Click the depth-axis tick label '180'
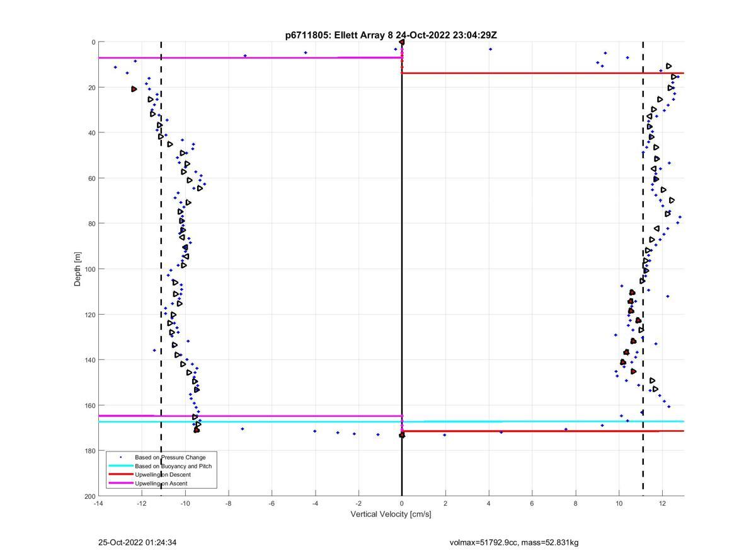 [x=89, y=451]
